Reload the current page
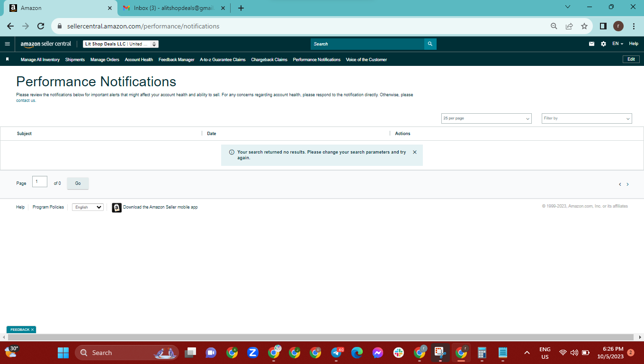This screenshot has height=364, width=644. pyautogui.click(x=41, y=26)
